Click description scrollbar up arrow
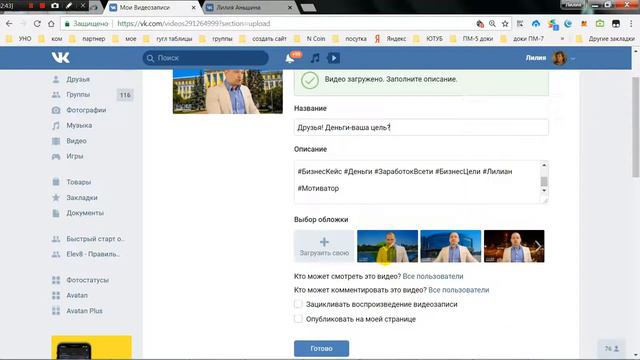The image size is (640, 360). (544, 165)
